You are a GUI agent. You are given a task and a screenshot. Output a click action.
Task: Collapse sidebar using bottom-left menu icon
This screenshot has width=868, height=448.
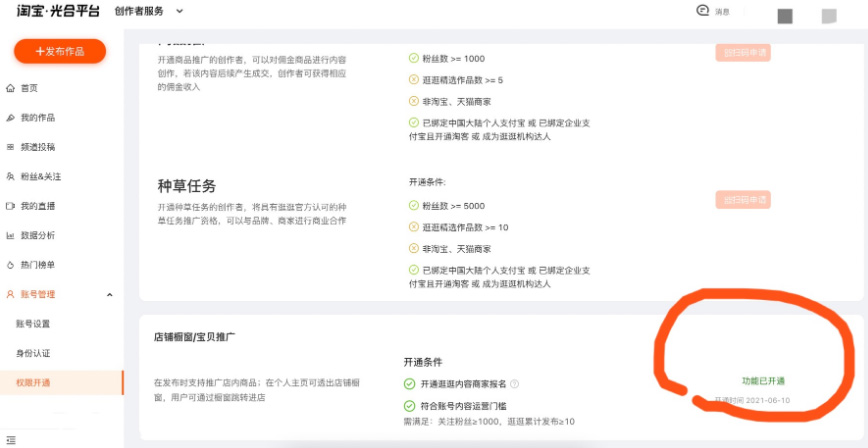pyautogui.click(x=11, y=440)
